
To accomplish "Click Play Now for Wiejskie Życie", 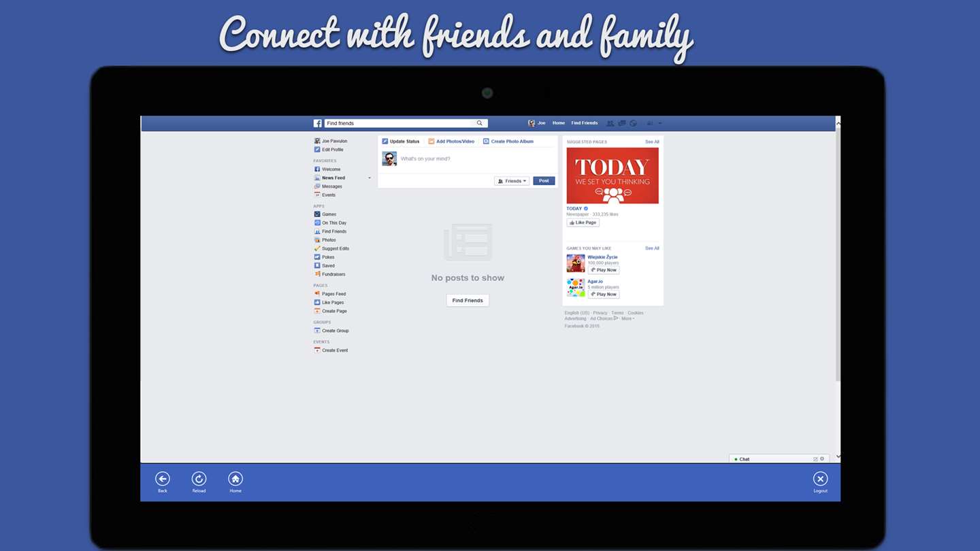I will 604,270.
